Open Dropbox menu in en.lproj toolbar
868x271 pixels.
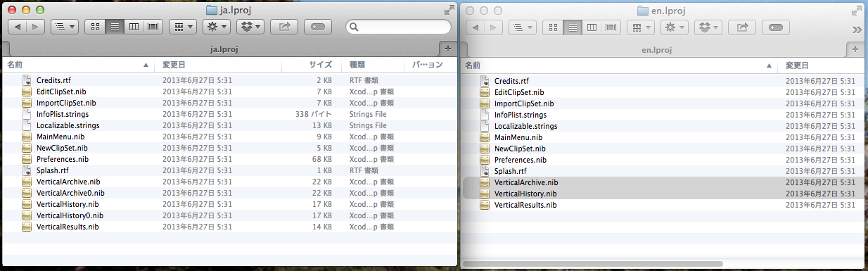click(708, 27)
